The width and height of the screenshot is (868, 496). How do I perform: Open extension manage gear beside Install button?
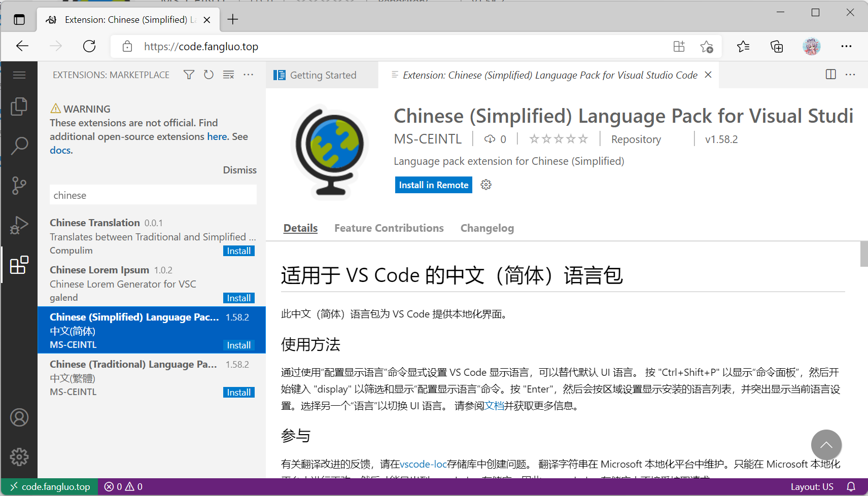486,185
